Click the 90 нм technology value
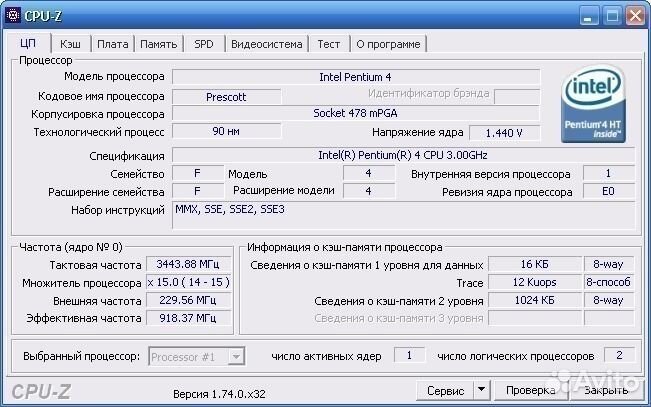 [226, 131]
